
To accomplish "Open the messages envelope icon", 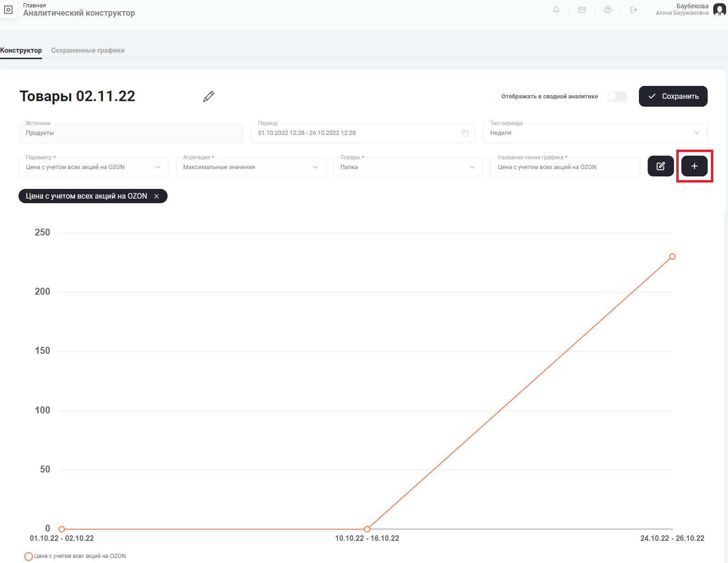I will point(582,10).
